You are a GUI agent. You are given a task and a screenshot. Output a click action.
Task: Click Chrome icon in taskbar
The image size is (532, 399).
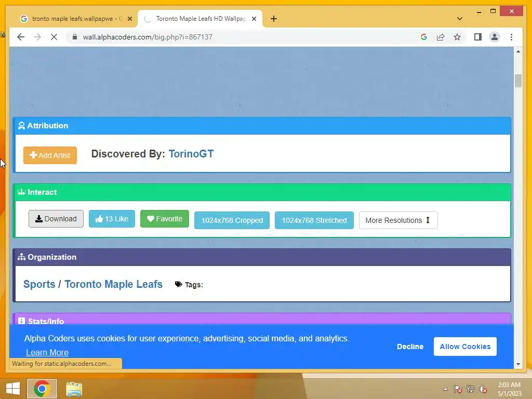[42, 389]
